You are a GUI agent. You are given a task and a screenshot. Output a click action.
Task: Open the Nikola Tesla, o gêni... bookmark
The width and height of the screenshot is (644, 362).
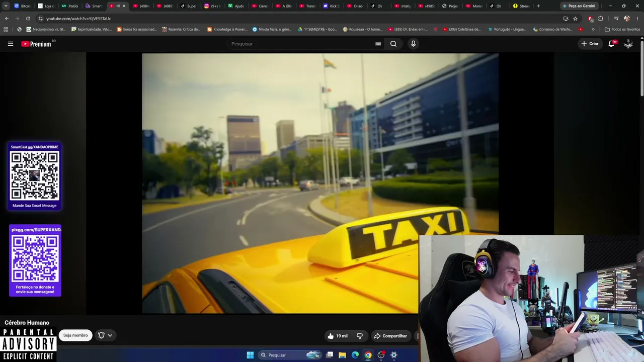pyautogui.click(x=272, y=29)
